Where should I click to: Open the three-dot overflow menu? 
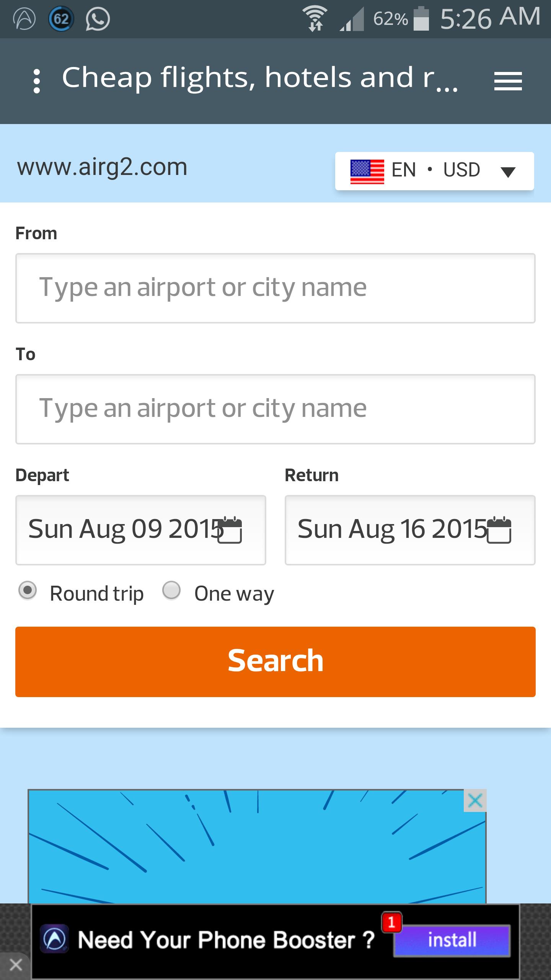click(x=37, y=81)
